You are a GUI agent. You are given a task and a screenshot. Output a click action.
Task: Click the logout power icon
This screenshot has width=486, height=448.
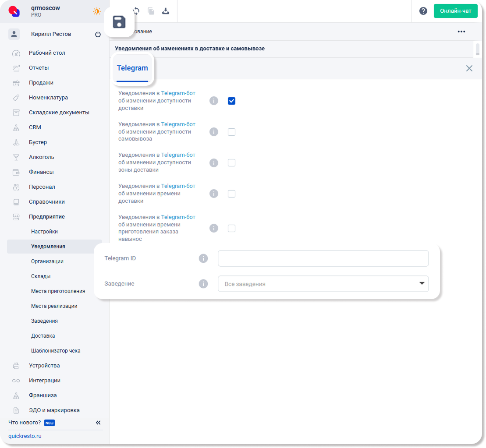pyautogui.click(x=98, y=34)
